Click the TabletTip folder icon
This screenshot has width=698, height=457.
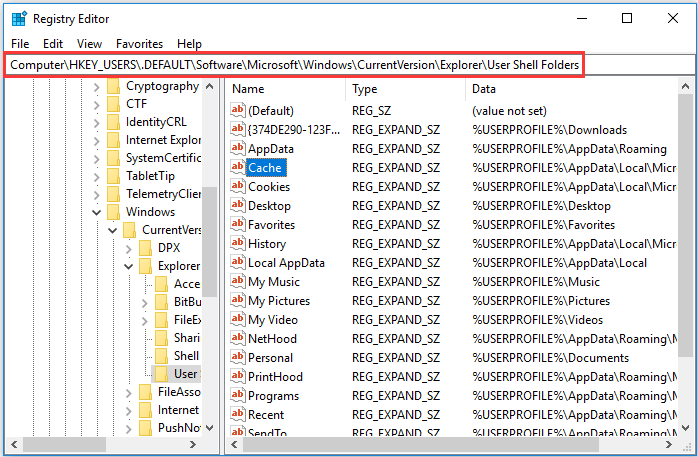pyautogui.click(x=112, y=175)
